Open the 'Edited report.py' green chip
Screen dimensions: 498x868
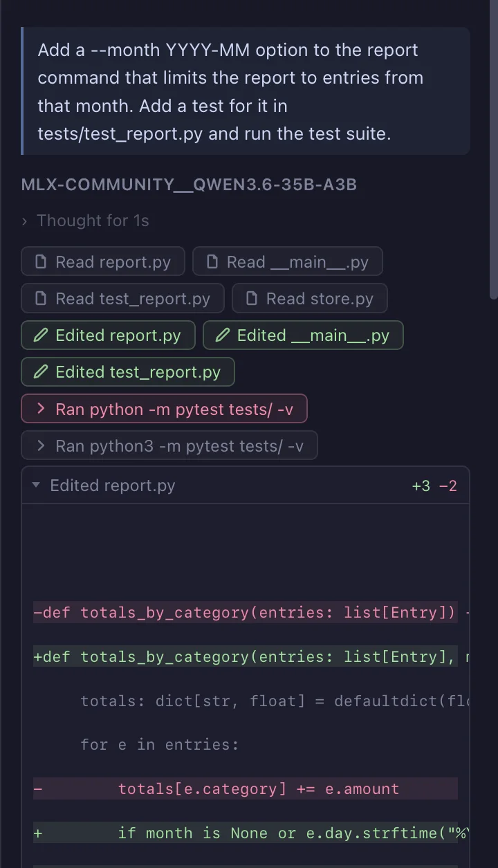tap(108, 335)
